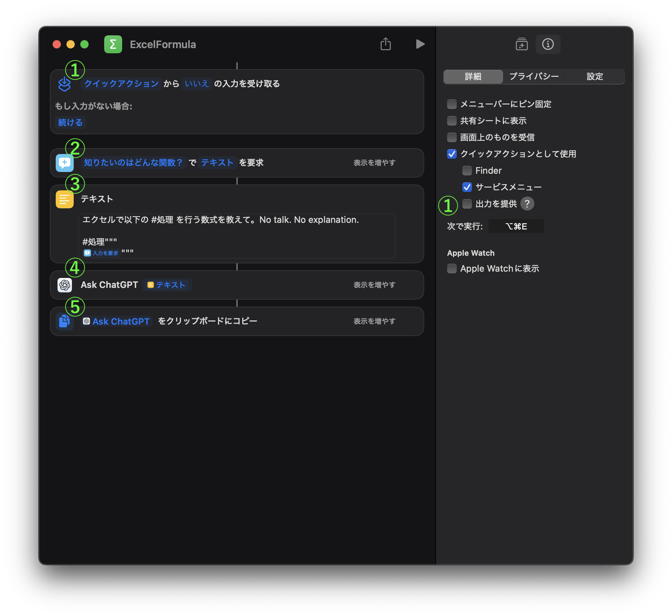The width and height of the screenshot is (672, 616).
Task: Click the テキスト action title
Action: click(97, 199)
